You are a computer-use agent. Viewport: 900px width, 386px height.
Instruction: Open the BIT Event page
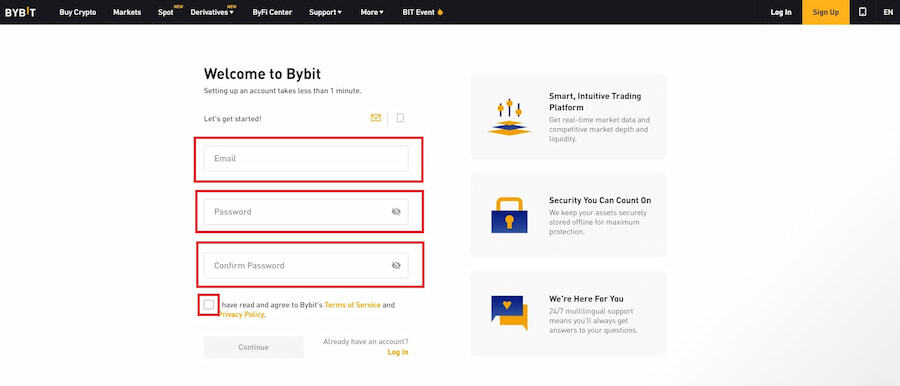(x=418, y=12)
